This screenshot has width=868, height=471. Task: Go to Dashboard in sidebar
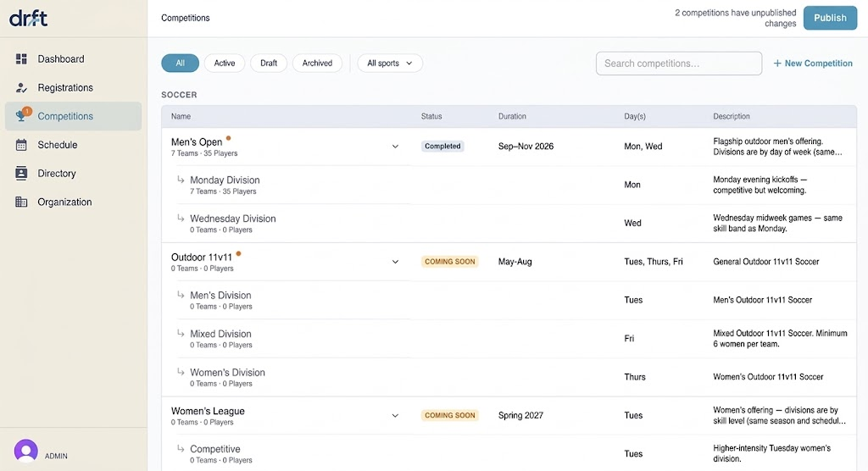73,58
